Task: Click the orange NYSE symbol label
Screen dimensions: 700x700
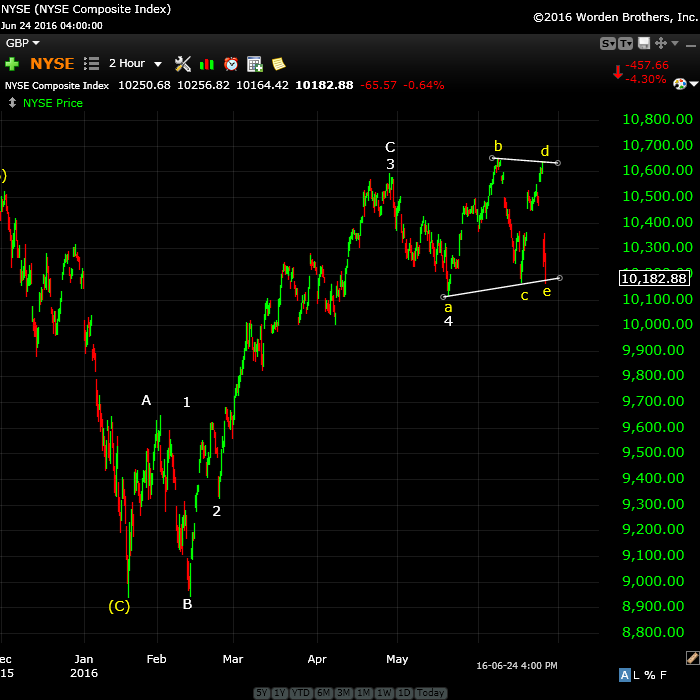Action: pyautogui.click(x=52, y=64)
